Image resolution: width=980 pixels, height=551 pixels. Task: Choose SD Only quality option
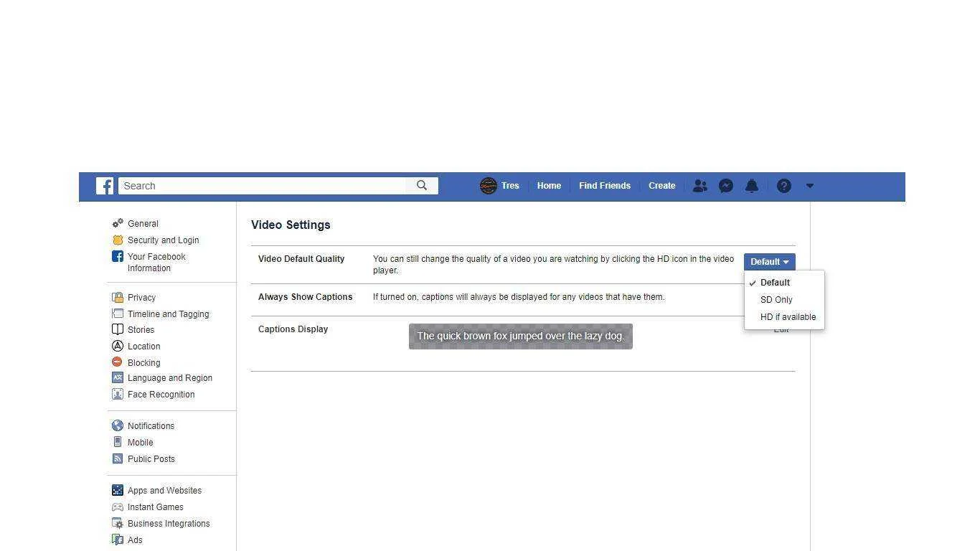[784, 300]
